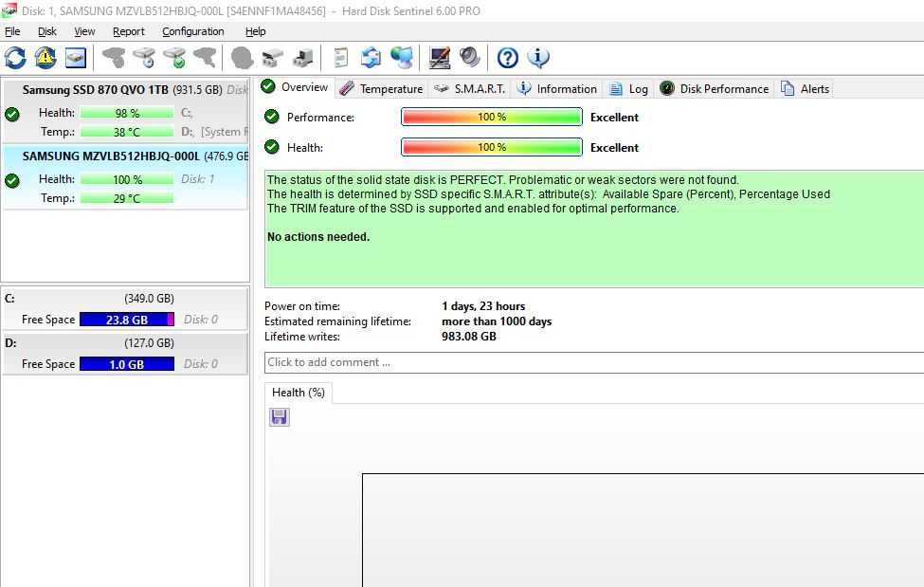Image resolution: width=924 pixels, height=587 pixels.
Task: Click the green status description text box
Action: coord(594,229)
